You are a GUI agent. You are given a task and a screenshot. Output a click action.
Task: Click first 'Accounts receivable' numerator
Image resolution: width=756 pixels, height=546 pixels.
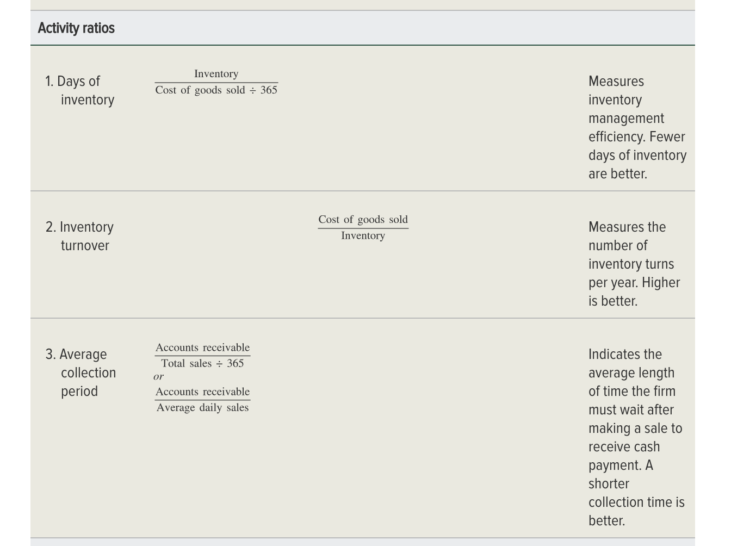(202, 347)
